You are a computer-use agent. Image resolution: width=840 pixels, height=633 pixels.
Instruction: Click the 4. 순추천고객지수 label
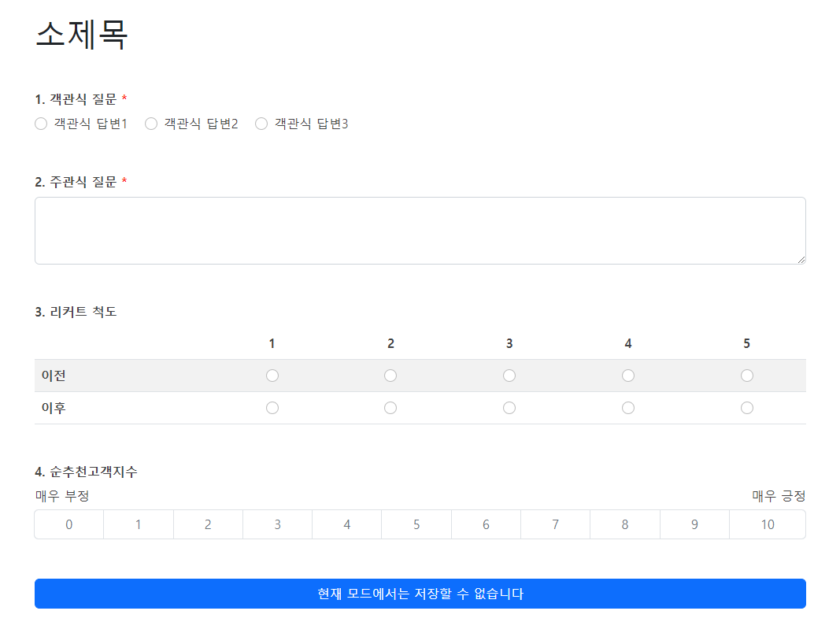tap(87, 472)
